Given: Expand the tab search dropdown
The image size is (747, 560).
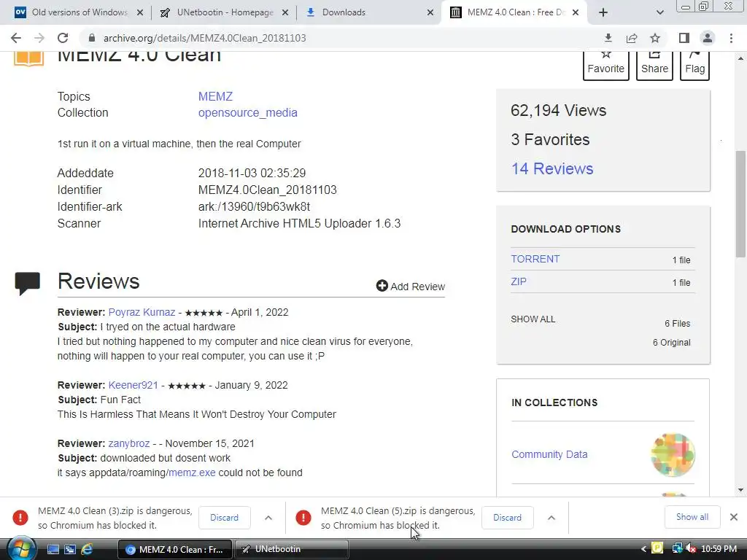Looking at the screenshot, I should click(659, 12).
